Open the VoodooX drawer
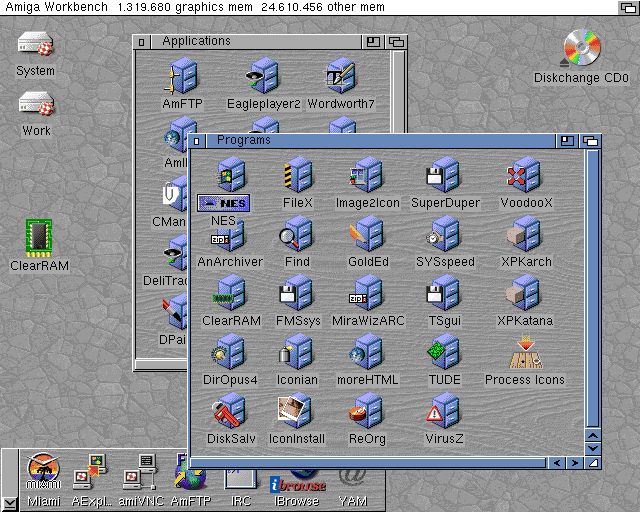640x512 pixels. 525,175
